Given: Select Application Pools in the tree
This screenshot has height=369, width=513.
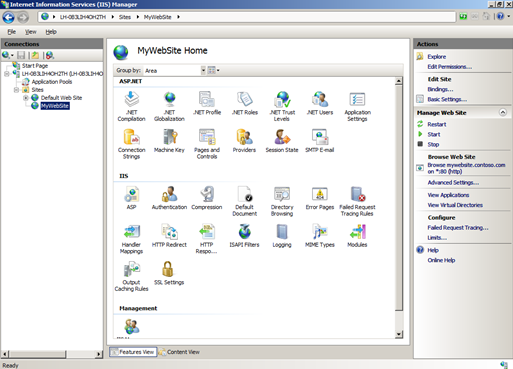Looking at the screenshot, I should tap(52, 82).
